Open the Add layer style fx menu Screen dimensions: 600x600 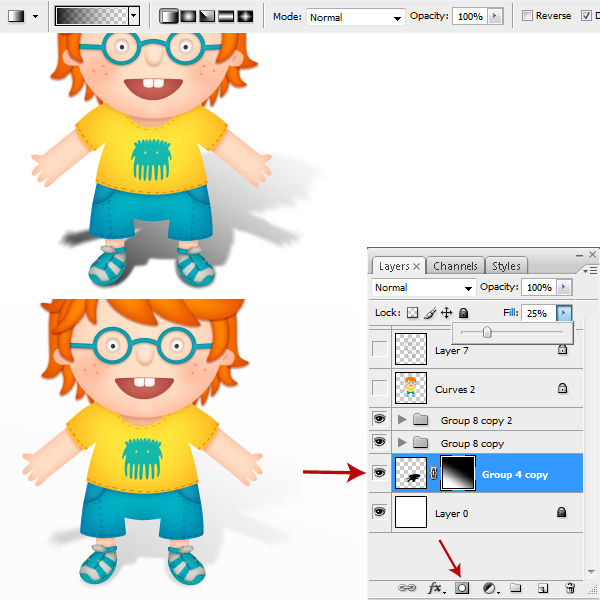(436, 588)
